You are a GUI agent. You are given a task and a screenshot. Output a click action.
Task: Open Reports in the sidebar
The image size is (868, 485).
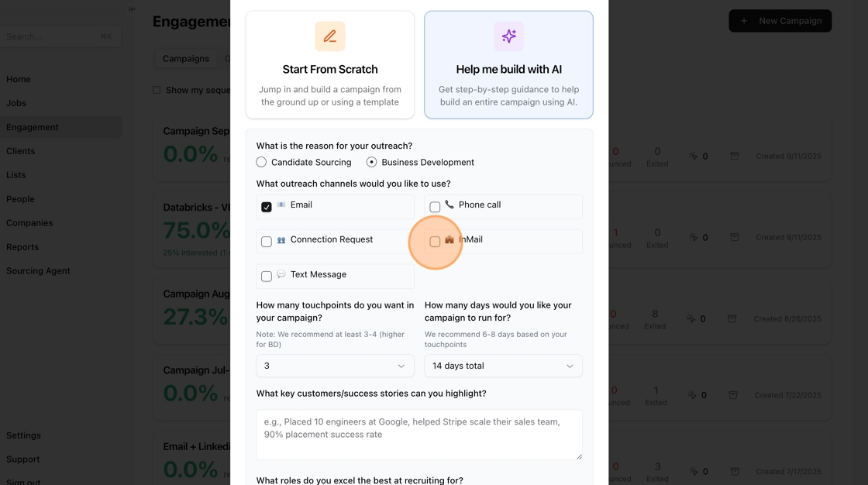coord(22,247)
